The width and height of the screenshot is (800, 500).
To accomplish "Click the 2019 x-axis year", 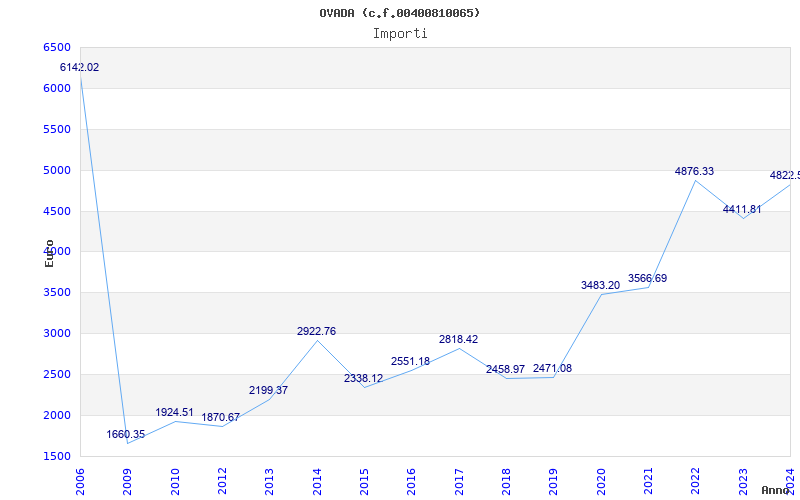I will coord(554,481).
